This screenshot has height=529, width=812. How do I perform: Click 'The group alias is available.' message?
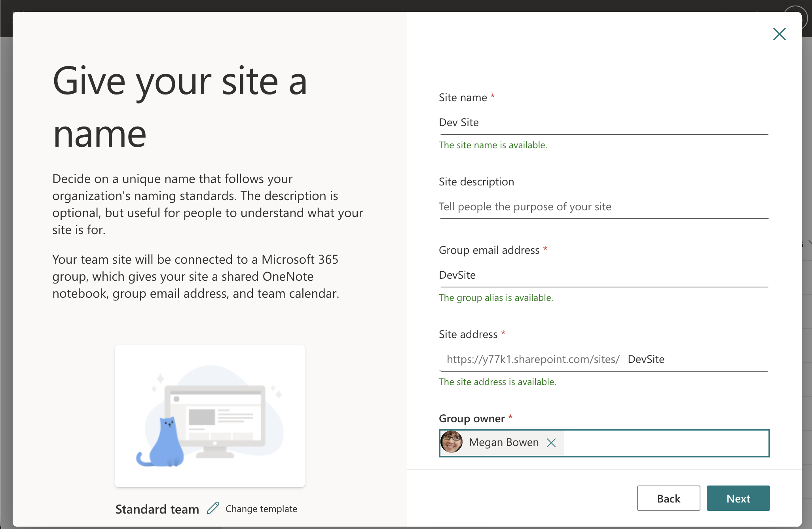coord(496,298)
